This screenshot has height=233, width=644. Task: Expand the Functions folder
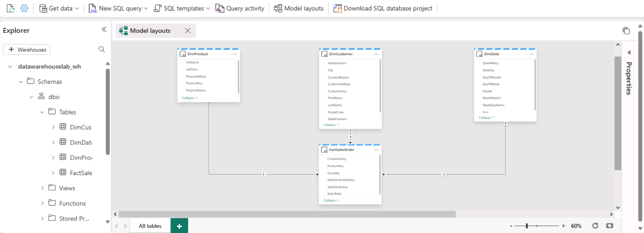(42, 203)
